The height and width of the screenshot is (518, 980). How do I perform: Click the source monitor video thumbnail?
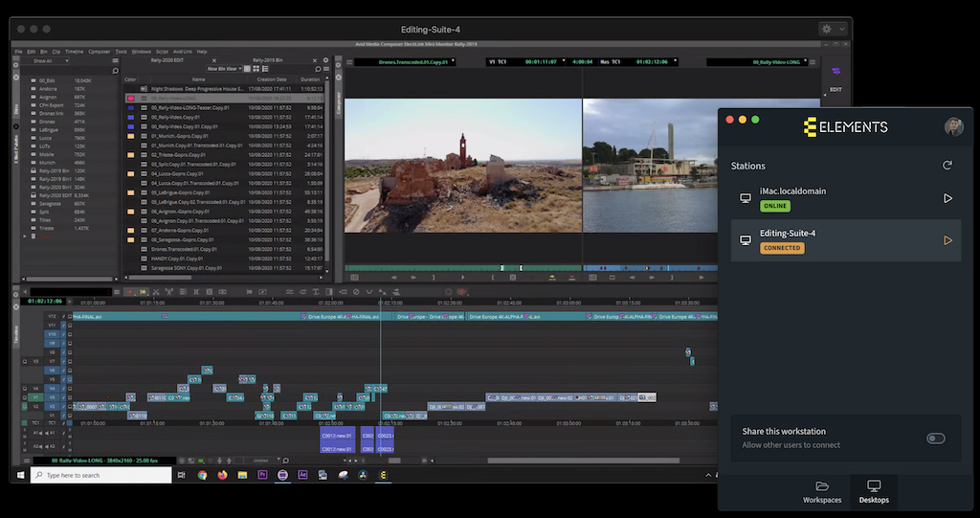(463, 165)
